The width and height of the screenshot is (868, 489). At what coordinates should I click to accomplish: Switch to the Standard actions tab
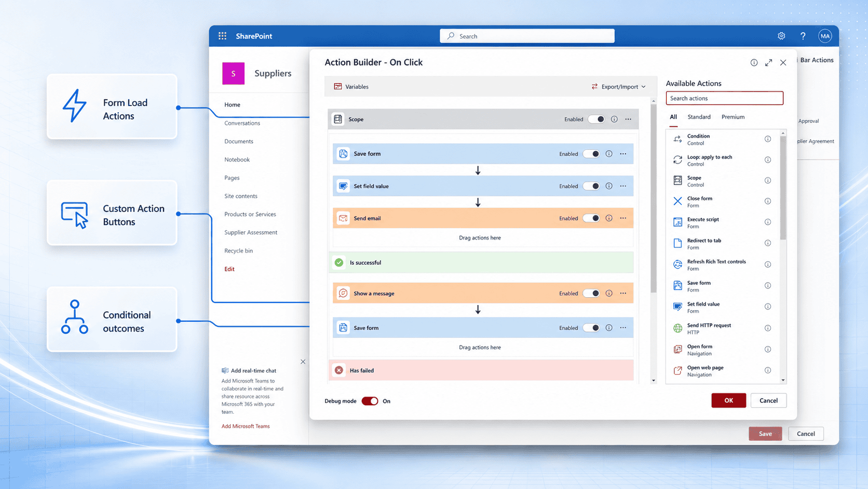pos(699,117)
